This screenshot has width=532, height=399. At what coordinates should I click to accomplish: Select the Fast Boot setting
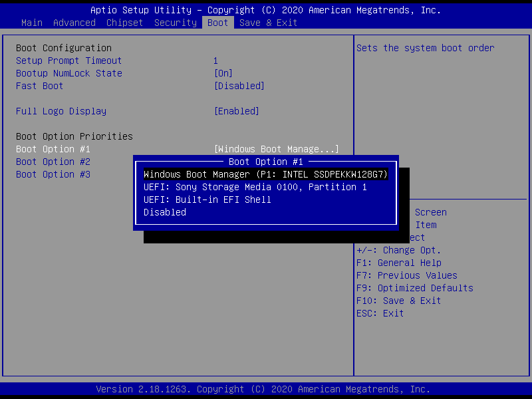(39, 86)
